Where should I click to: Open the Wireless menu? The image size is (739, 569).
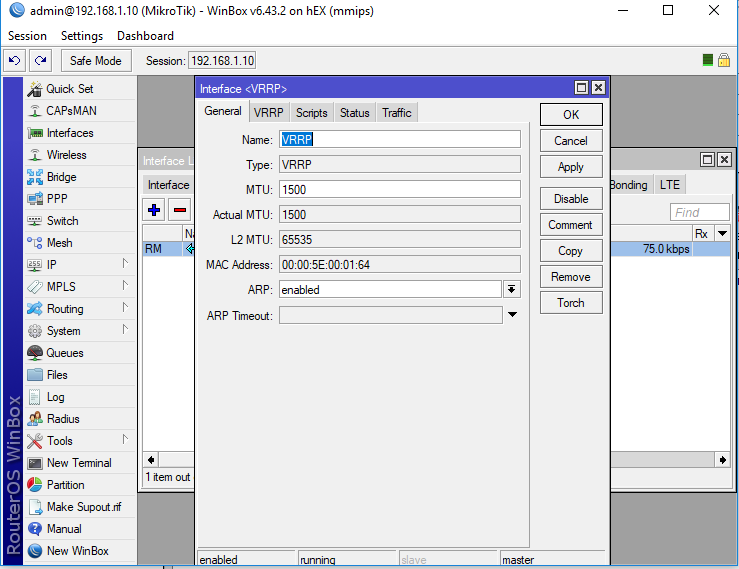coord(79,155)
